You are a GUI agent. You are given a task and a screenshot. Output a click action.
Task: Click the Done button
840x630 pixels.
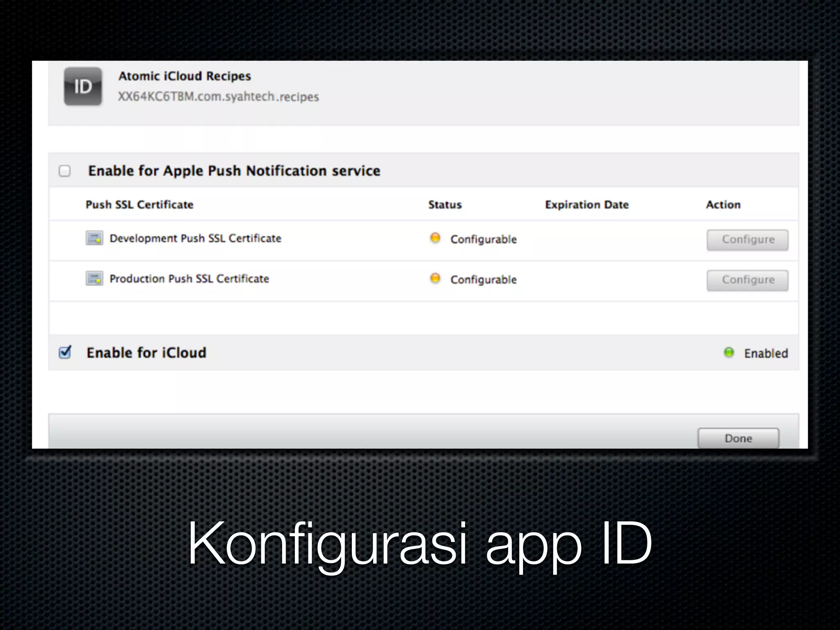[x=738, y=438]
